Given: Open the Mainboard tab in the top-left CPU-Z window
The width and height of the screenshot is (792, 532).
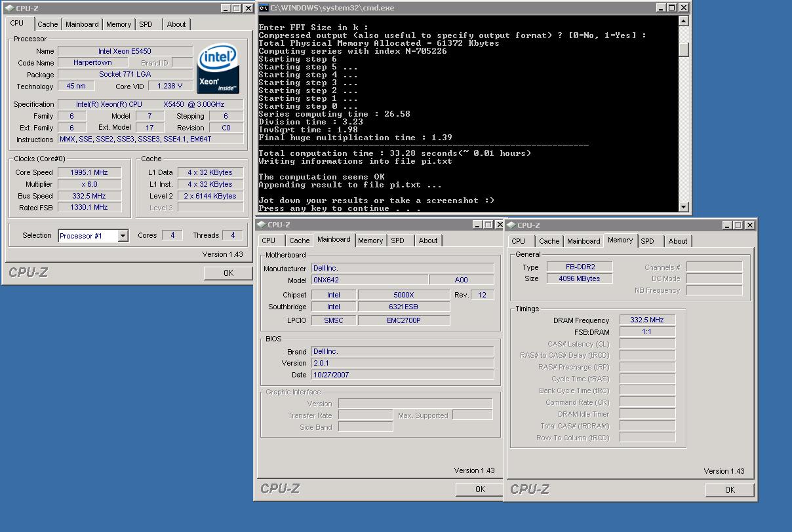Looking at the screenshot, I should [82, 24].
